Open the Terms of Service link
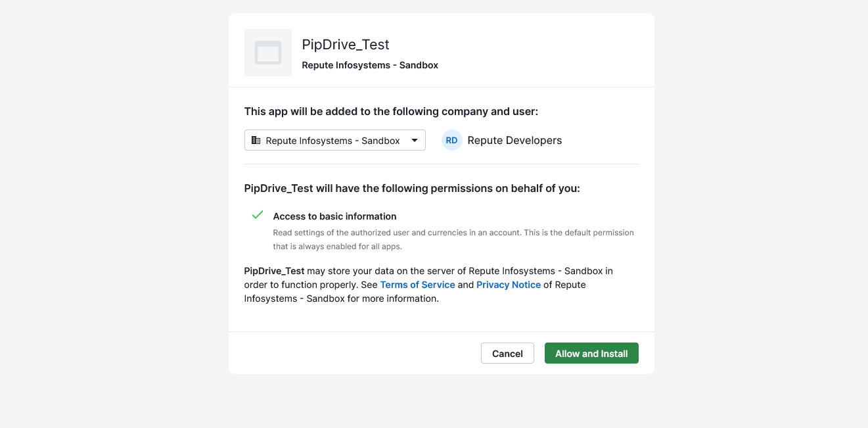 (x=418, y=285)
